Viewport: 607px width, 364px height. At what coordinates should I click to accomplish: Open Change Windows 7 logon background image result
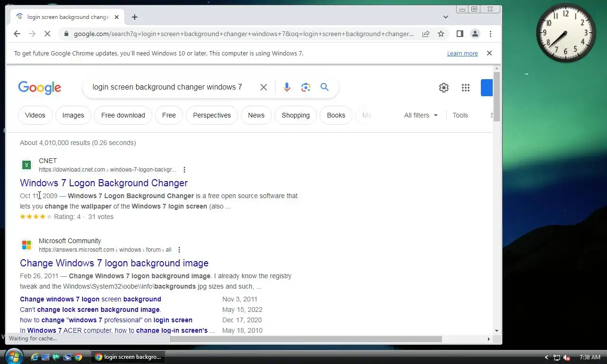(114, 263)
